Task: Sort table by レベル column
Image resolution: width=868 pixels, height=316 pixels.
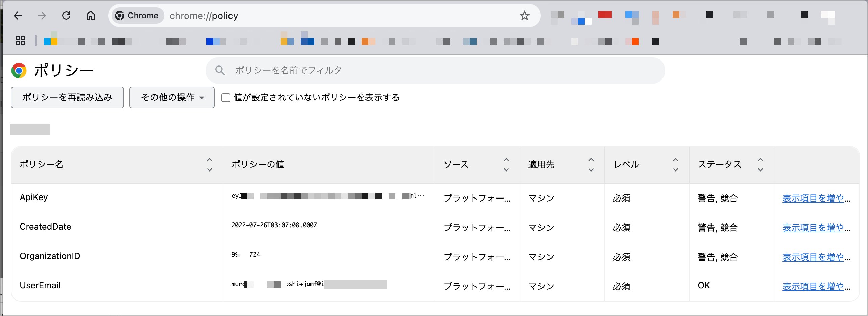Action: tap(676, 164)
